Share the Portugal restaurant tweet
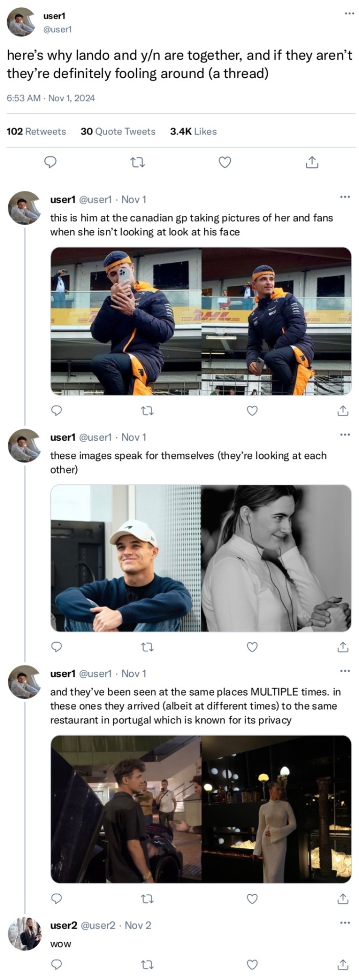 [x=343, y=898]
